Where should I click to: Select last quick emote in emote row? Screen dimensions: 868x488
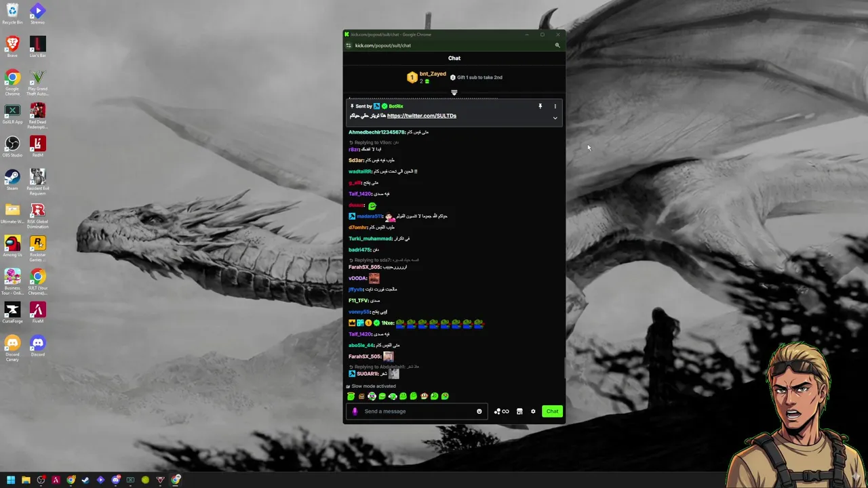pos(445,396)
